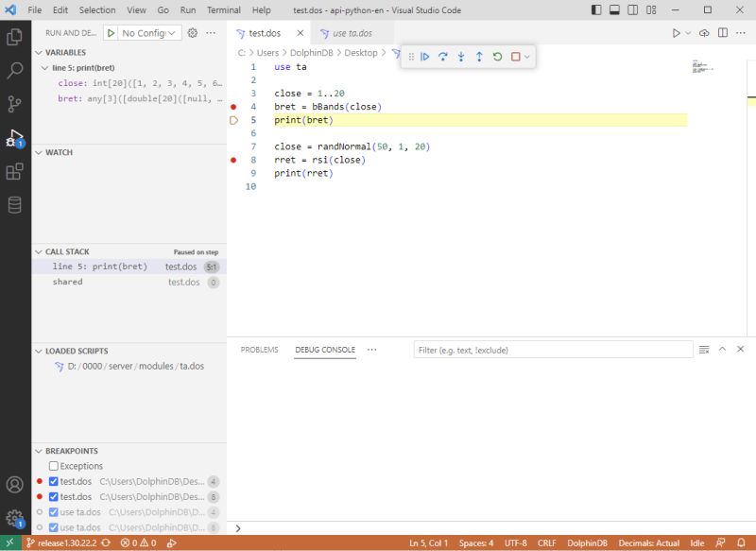Click the Step Into debug icon
This screenshot has width=756, height=551.
[460, 57]
